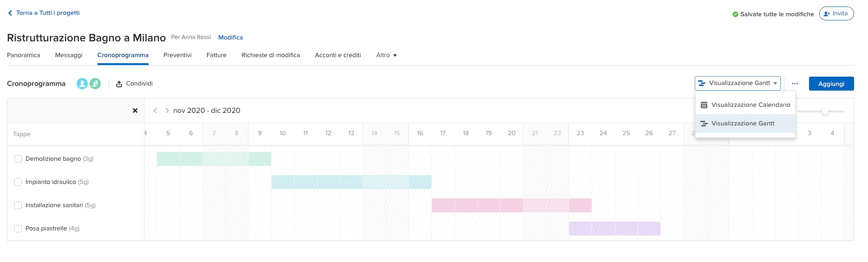Go to previous date range arrow
The image size is (868, 262).
pyautogui.click(x=155, y=111)
